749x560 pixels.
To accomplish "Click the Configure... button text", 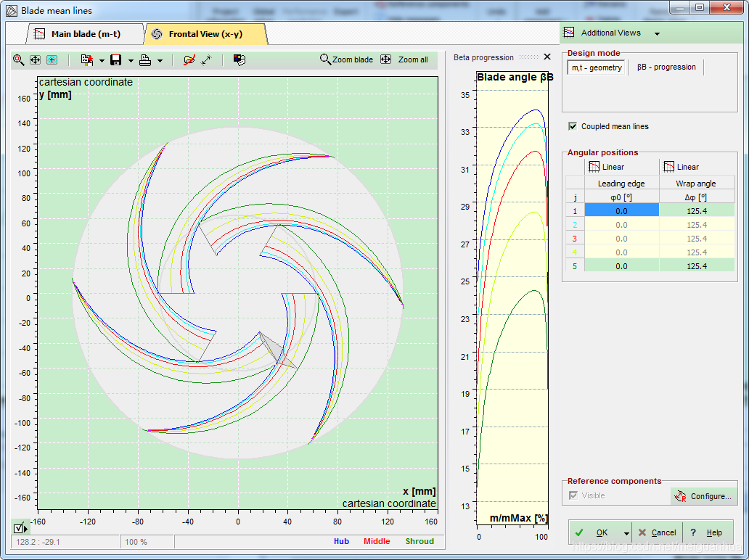I will pyautogui.click(x=711, y=496).
